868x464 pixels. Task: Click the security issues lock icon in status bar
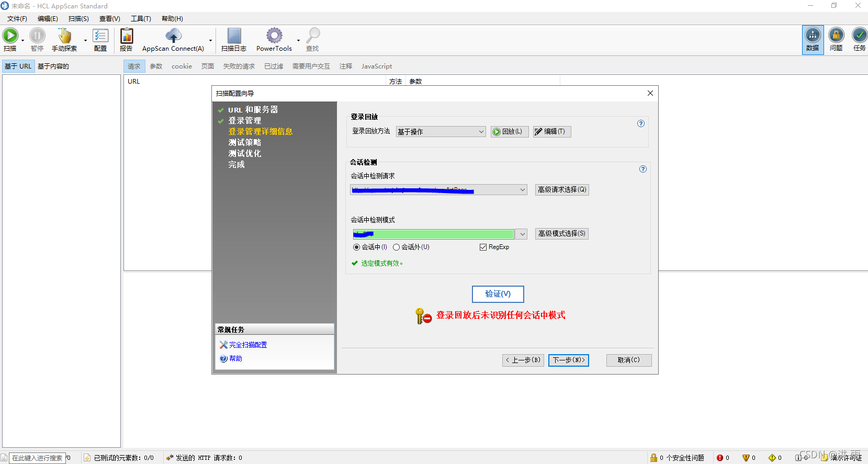[x=653, y=458]
